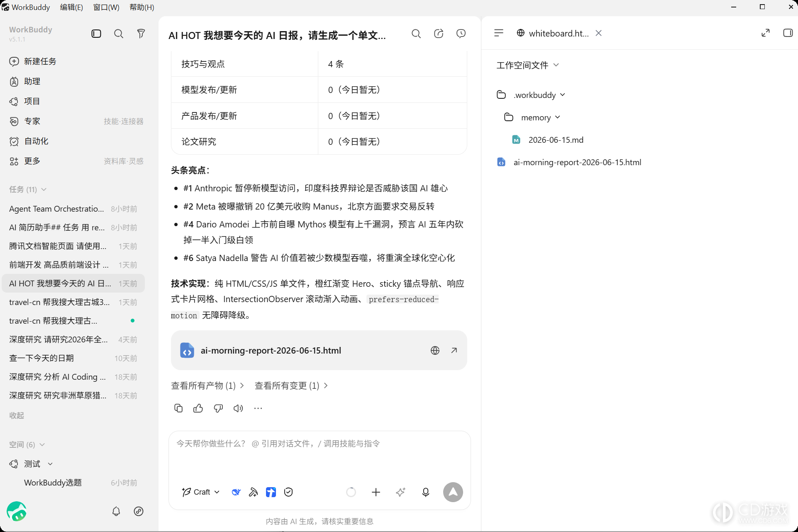This screenshot has width=798, height=532.
Task: Give a thumbs down to the response
Action: (x=218, y=408)
